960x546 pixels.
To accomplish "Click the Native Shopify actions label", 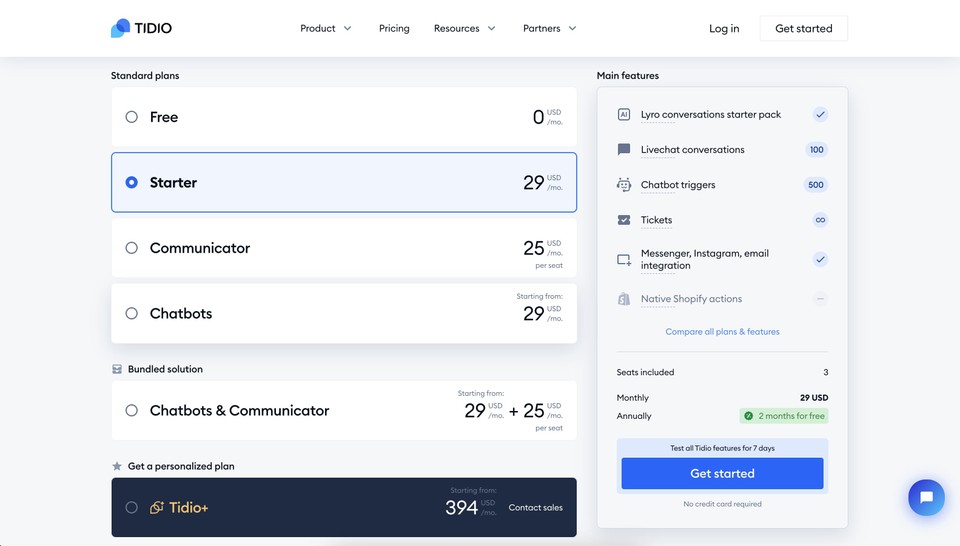I will coord(691,299).
